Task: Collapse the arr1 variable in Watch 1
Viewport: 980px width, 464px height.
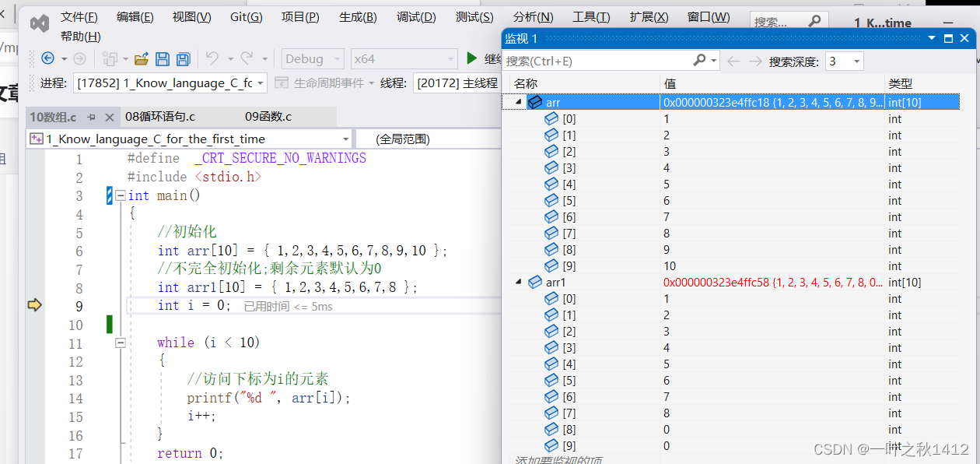Action: coord(516,282)
